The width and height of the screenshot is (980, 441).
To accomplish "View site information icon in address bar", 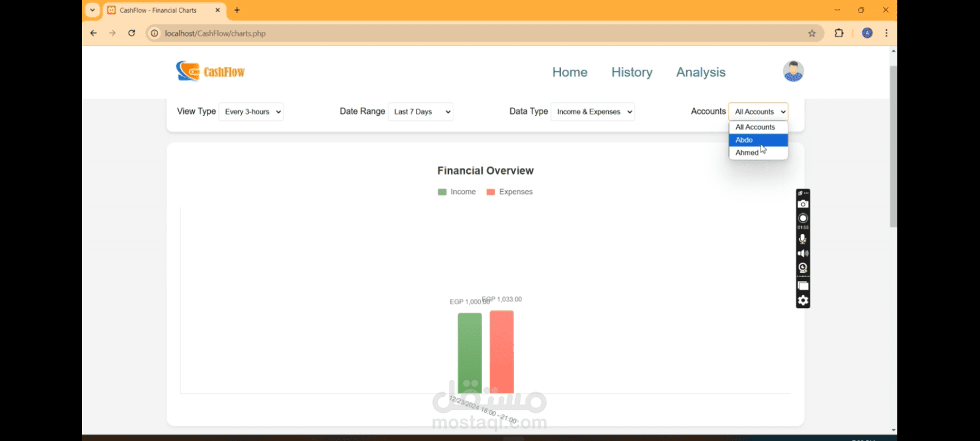I will tap(155, 33).
